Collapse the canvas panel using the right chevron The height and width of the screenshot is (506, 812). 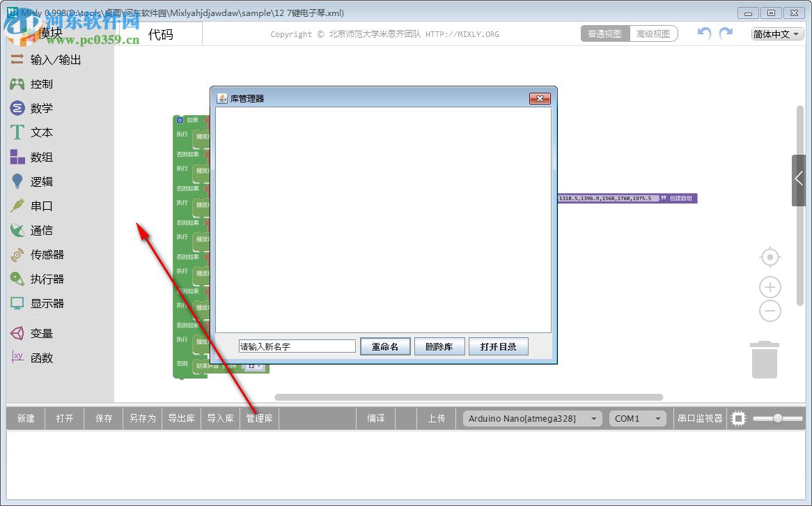click(798, 180)
